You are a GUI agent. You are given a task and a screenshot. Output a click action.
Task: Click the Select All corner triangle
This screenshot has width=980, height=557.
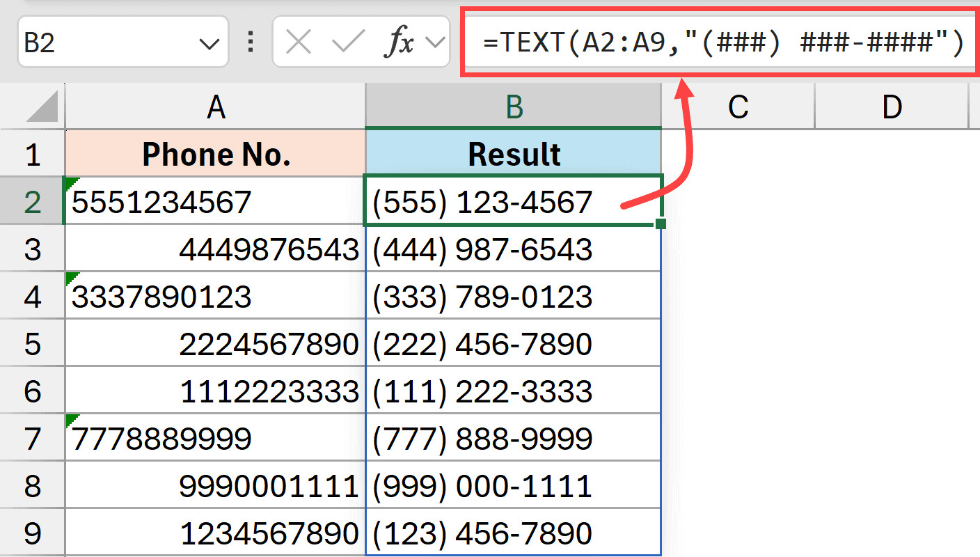pos(42,109)
